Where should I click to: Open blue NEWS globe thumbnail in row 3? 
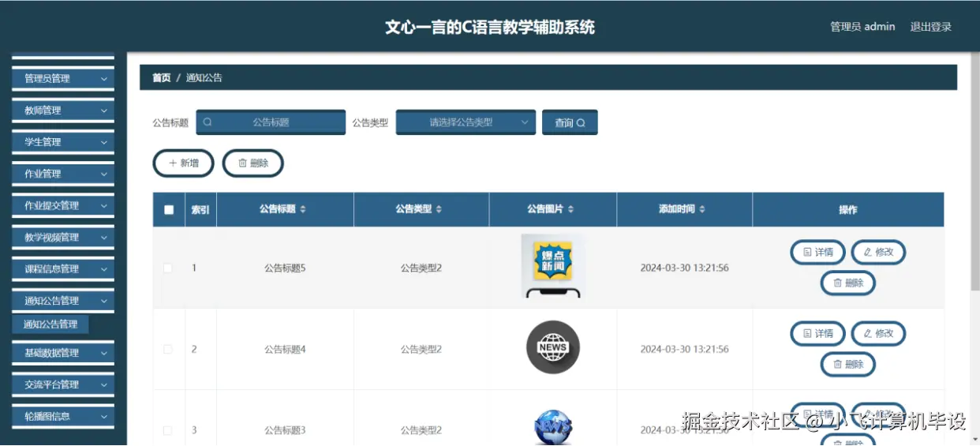tap(553, 428)
